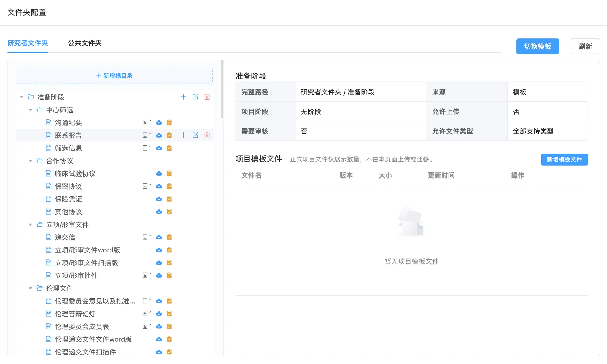Click the 更新时间 column header

pos(441,175)
